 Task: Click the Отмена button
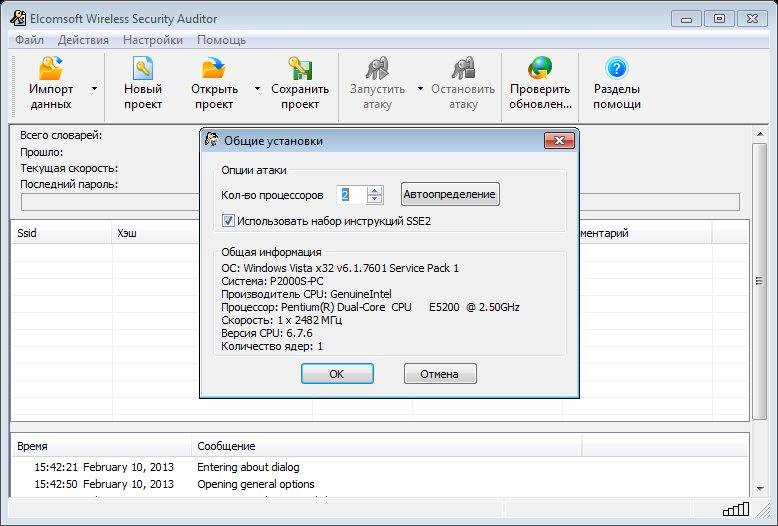pos(440,374)
